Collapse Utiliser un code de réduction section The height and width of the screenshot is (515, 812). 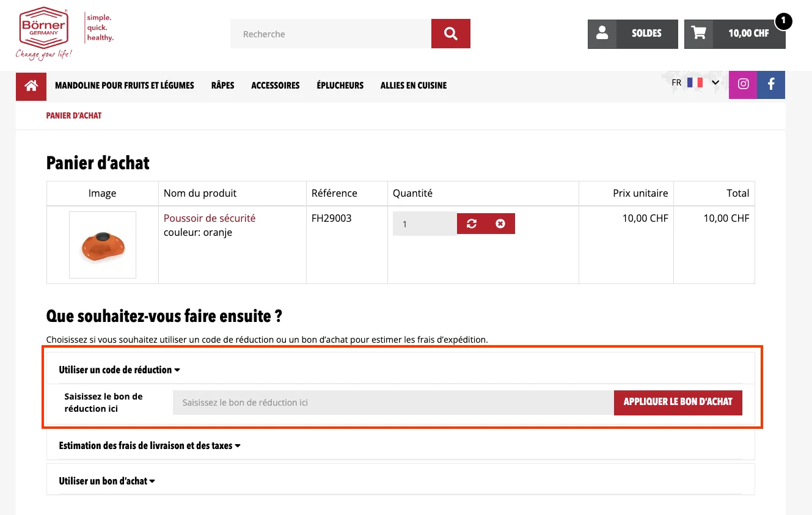[x=119, y=370]
